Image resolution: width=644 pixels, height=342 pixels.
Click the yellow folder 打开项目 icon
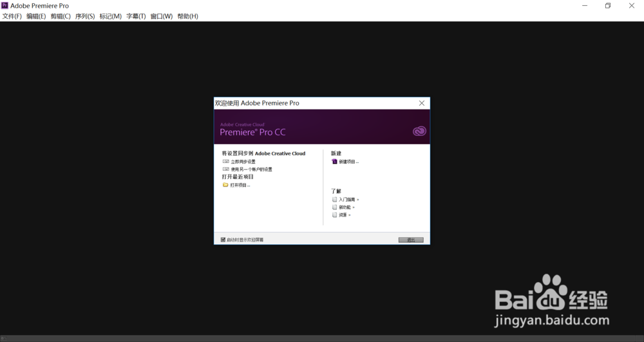point(225,185)
